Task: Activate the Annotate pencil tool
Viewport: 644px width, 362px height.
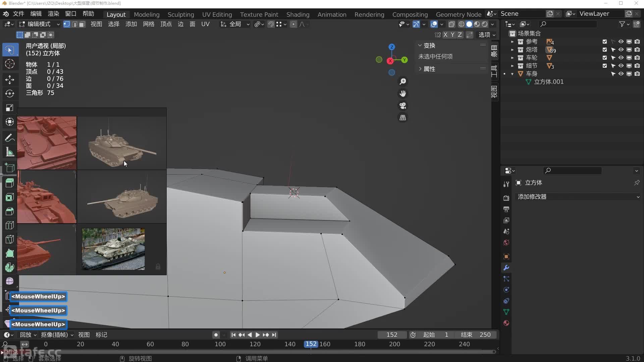Action: click(x=9, y=138)
